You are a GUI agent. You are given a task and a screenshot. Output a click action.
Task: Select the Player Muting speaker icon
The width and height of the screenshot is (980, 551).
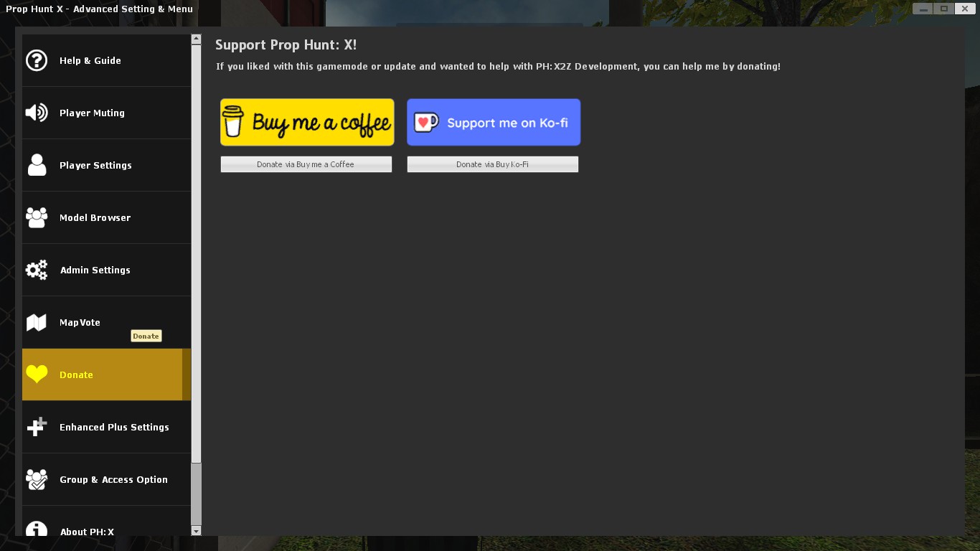point(37,113)
